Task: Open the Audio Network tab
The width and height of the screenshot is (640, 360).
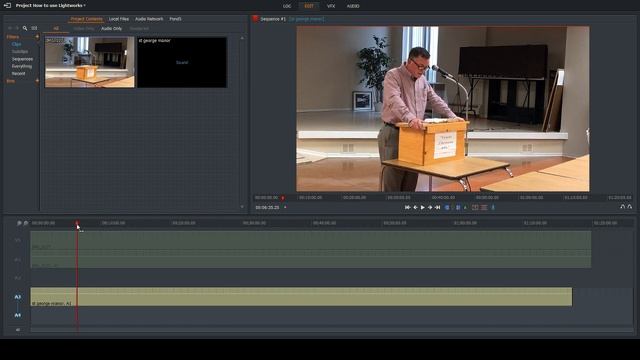Action: point(149,19)
